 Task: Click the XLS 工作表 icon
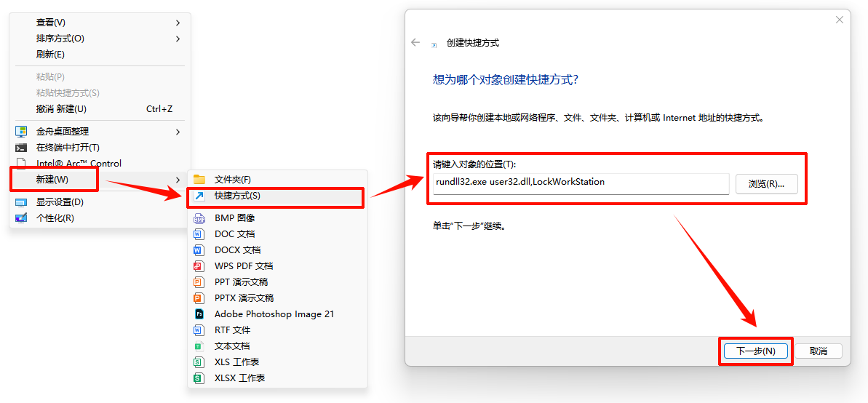[x=198, y=362]
